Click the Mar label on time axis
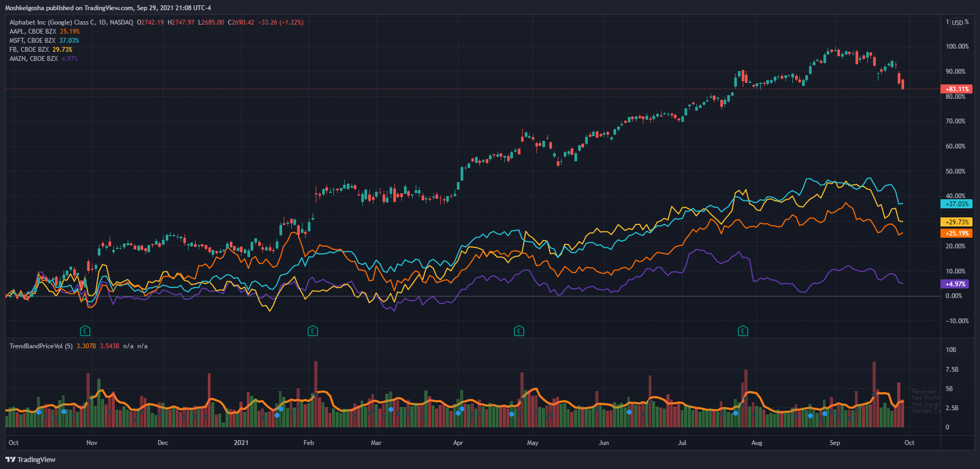The image size is (980, 469). 376,443
